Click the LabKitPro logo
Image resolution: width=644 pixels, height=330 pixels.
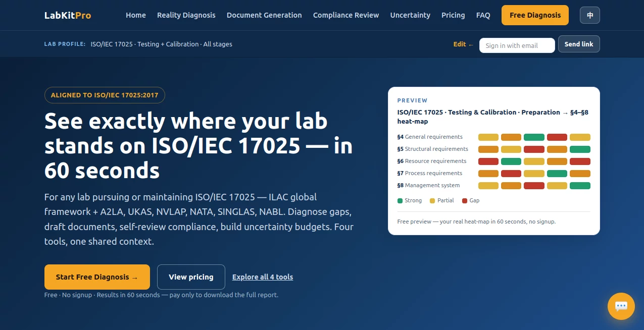pos(68,15)
